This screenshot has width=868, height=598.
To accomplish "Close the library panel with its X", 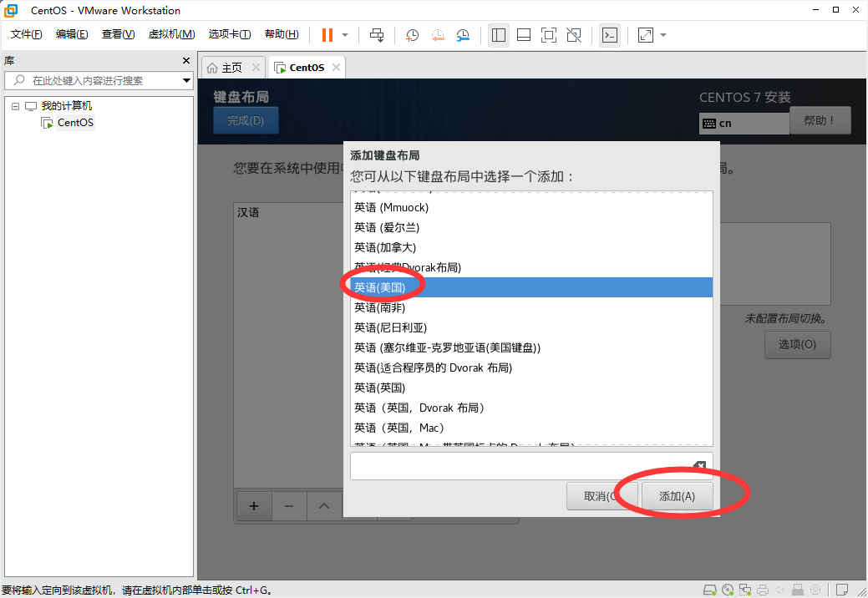I will pyautogui.click(x=186, y=61).
